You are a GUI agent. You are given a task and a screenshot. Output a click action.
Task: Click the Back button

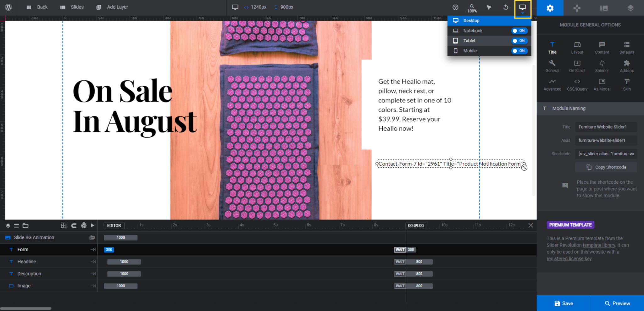37,7
